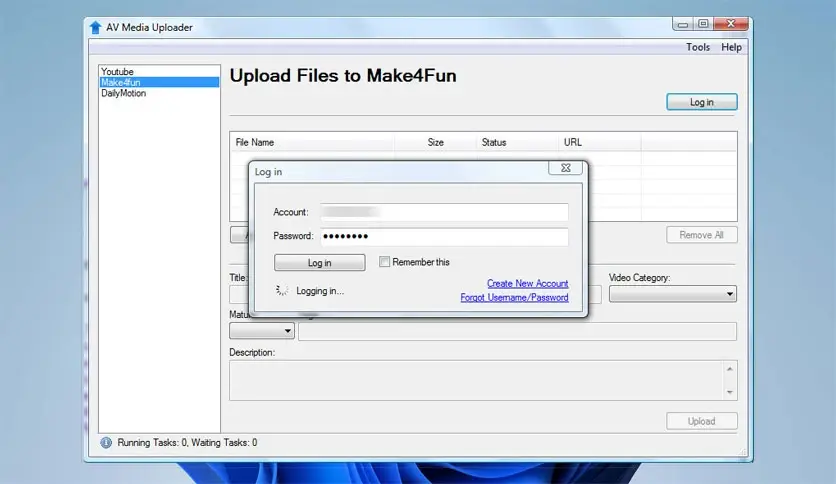
Task: Click the Description scrollbar down arrow
Action: coord(730,392)
